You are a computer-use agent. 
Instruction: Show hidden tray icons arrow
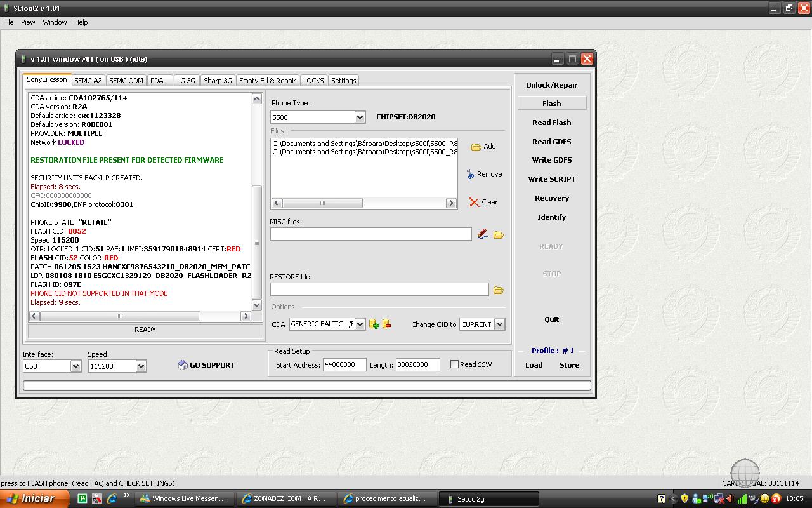point(674,499)
